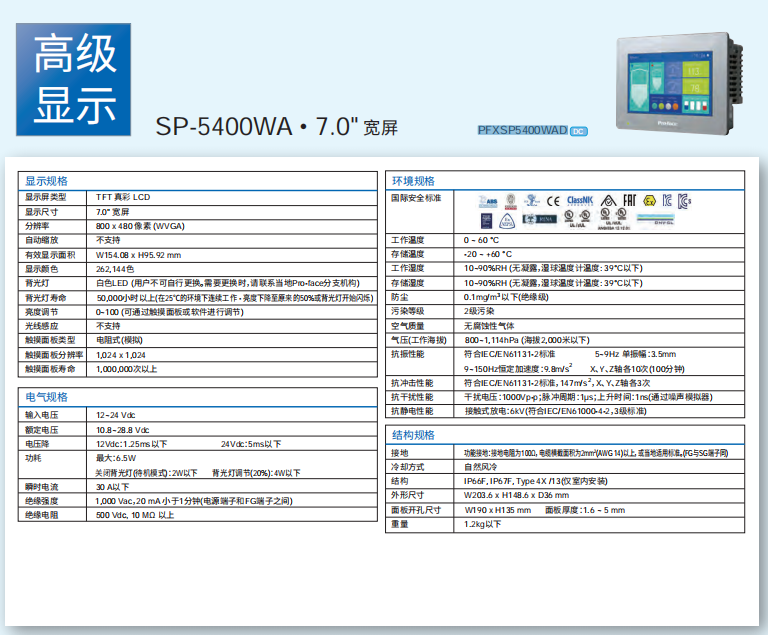Click the 自然风冷 cooling value

click(x=480, y=467)
